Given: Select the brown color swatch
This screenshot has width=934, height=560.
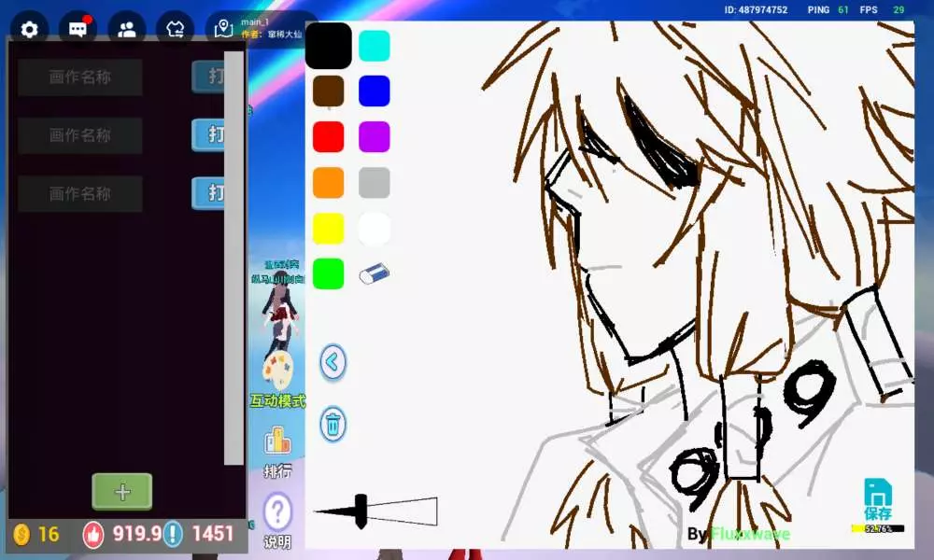Looking at the screenshot, I should [329, 91].
